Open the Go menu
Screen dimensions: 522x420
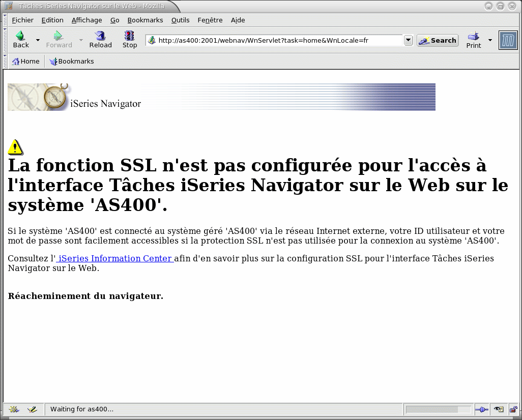click(114, 20)
